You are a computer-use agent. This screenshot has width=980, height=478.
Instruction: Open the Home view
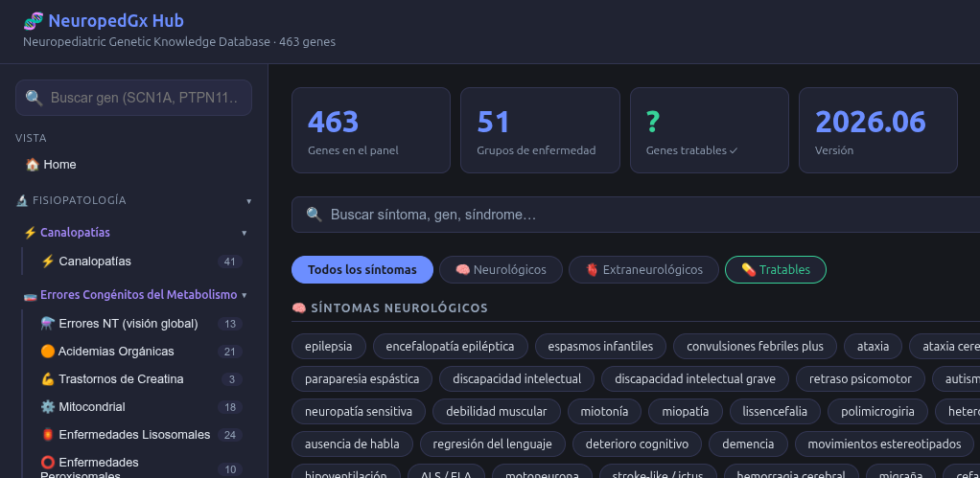(x=133, y=165)
